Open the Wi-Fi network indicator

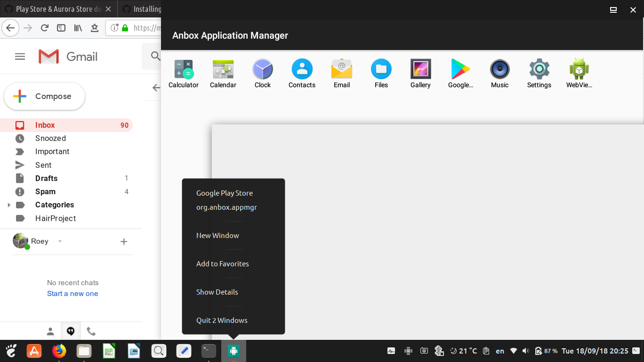coord(514,351)
